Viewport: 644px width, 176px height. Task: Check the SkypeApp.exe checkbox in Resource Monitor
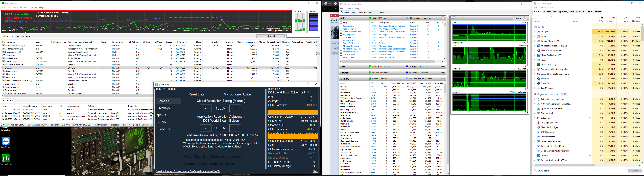pos(341,35)
